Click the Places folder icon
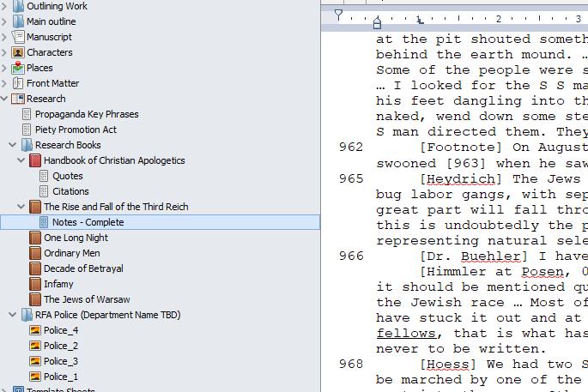Screen dimensions: 588x392 pos(18,68)
